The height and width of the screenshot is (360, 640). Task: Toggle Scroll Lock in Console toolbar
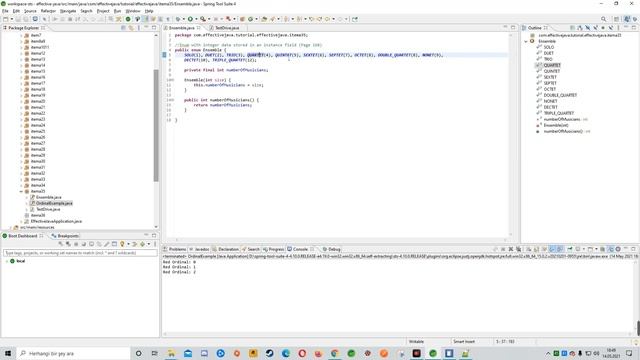click(x=536, y=249)
